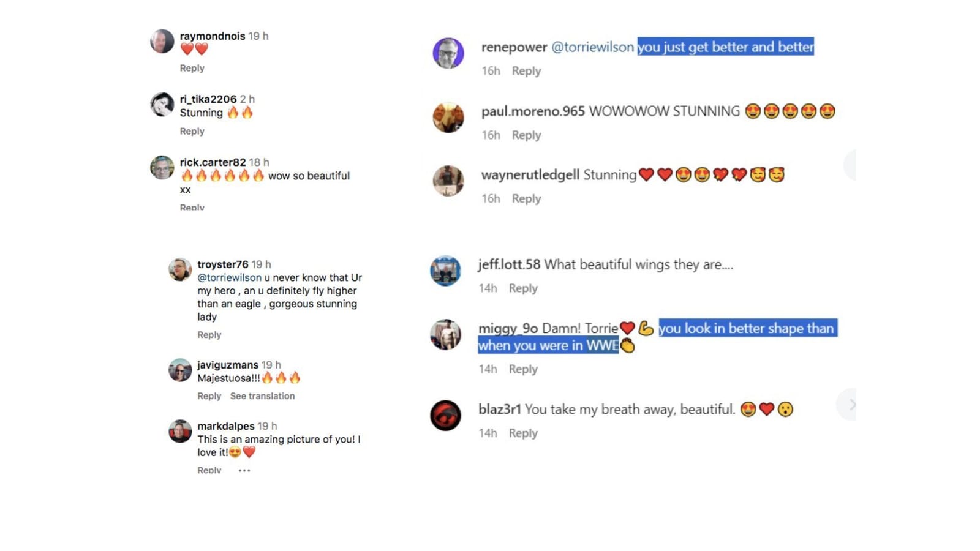Reply to blaz3r1's comment

[523, 433]
